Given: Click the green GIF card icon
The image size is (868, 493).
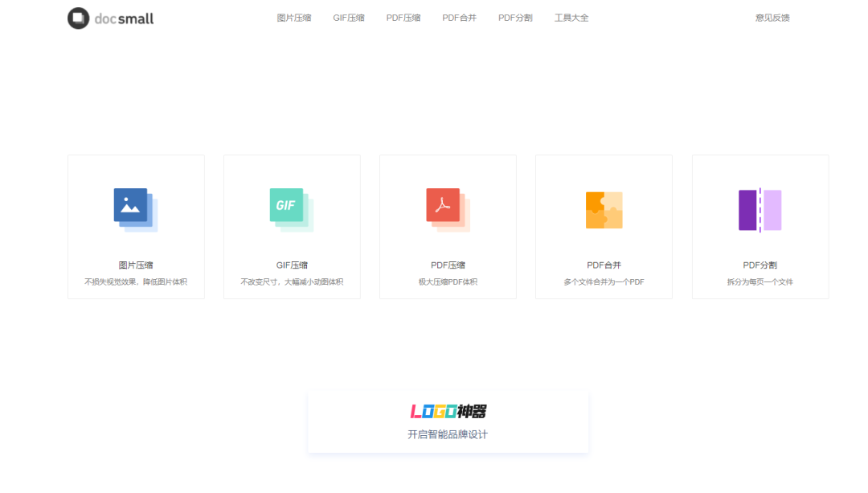Looking at the screenshot, I should [292, 210].
